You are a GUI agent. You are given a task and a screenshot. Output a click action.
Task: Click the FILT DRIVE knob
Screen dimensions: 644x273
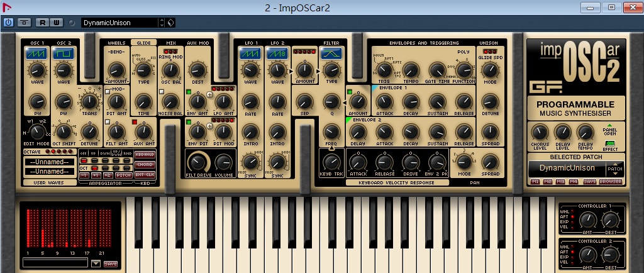click(x=198, y=164)
